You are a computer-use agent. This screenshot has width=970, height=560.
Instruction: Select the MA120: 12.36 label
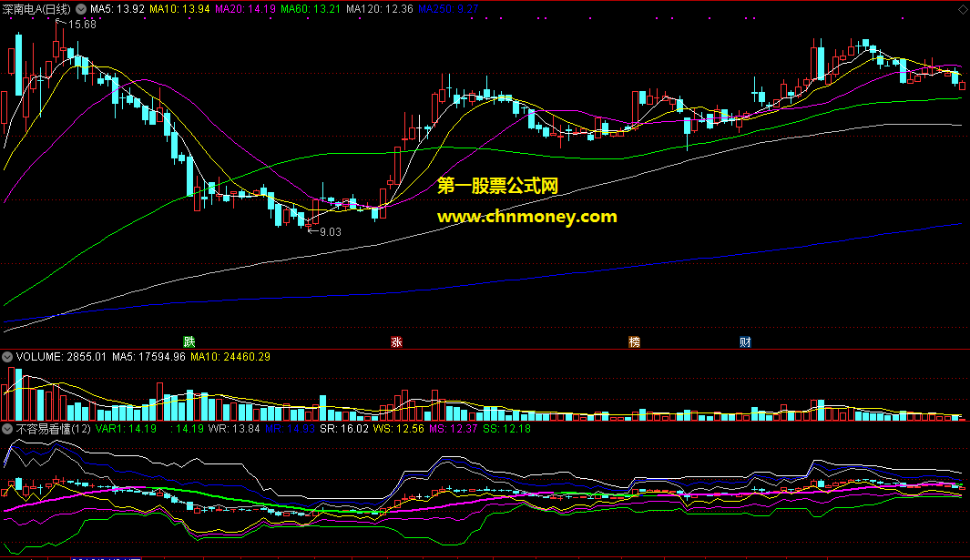click(x=379, y=9)
